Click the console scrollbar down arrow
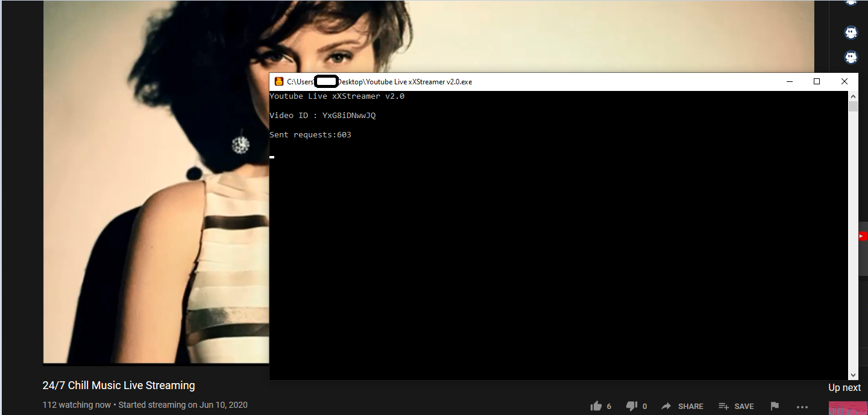 [853, 375]
